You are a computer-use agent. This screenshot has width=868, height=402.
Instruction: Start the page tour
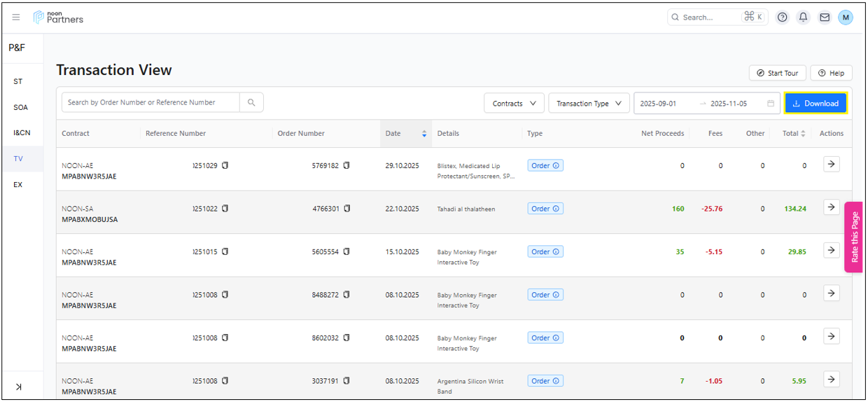click(777, 74)
